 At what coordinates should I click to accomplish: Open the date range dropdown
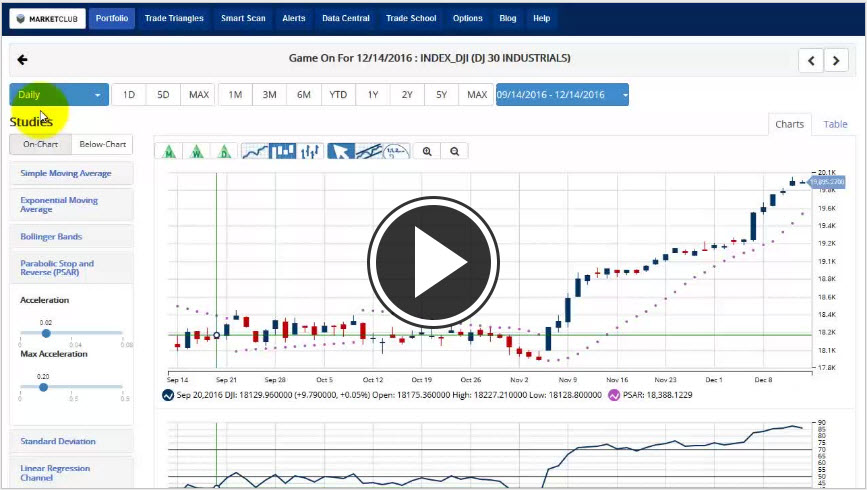pyautogui.click(x=562, y=95)
